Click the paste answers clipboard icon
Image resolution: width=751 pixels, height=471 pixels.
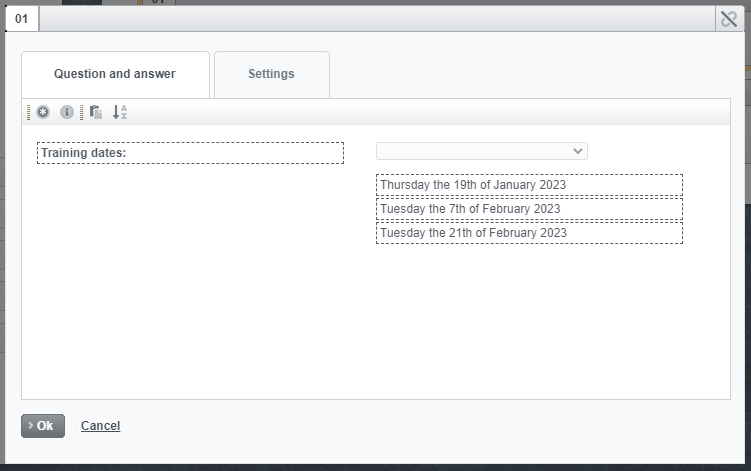point(96,112)
